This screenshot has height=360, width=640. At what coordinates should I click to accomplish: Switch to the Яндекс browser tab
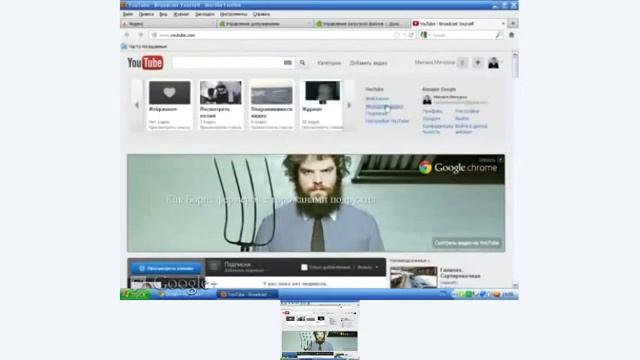[x=168, y=24]
